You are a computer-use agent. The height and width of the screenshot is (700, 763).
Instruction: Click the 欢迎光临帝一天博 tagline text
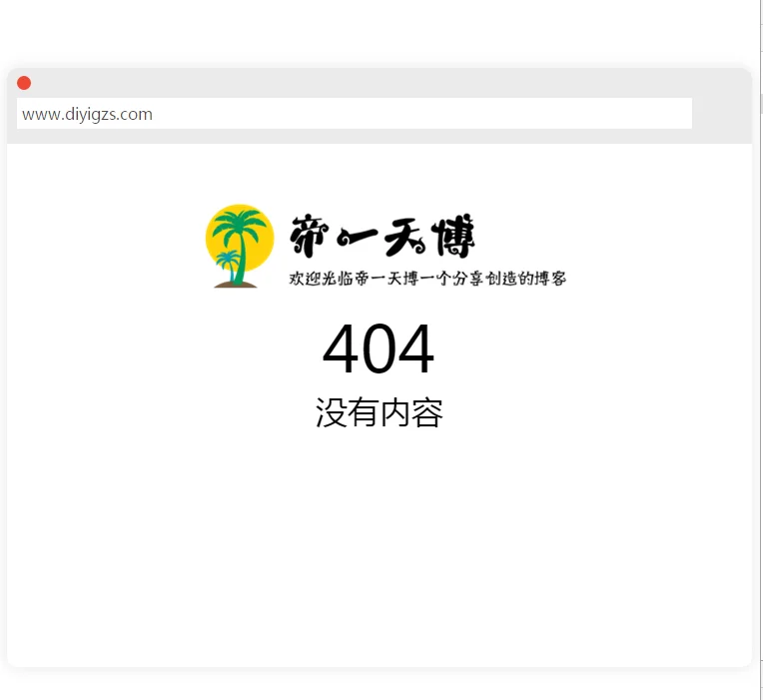[x=427, y=279]
